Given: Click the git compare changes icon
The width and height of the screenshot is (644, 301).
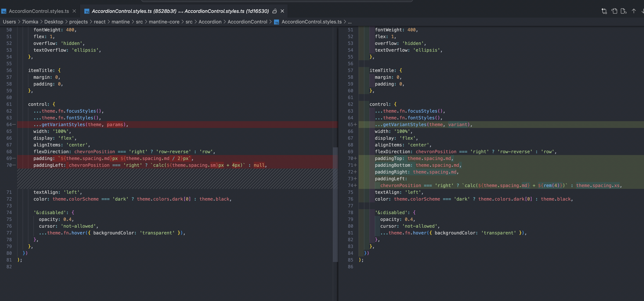Looking at the screenshot, I should pos(604,11).
